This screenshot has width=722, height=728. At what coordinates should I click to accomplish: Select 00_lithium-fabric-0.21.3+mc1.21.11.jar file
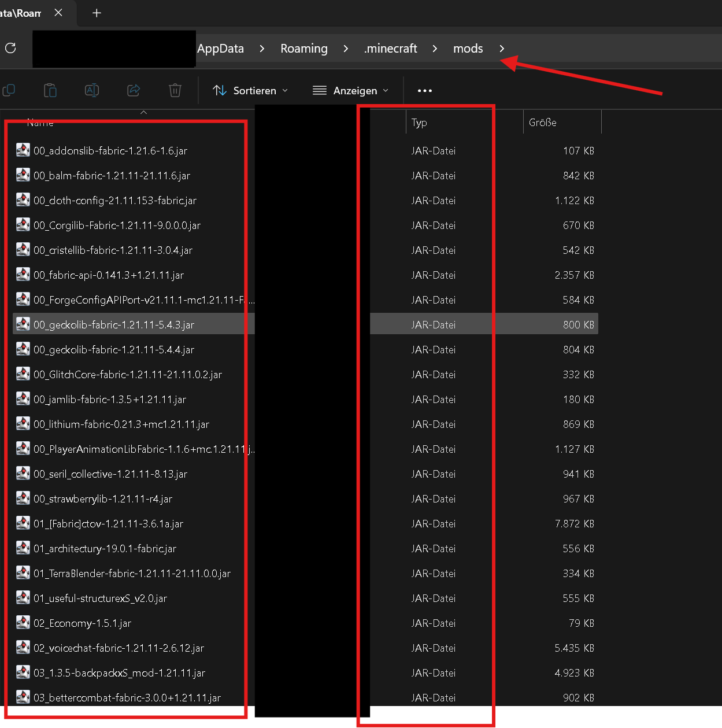point(121,424)
